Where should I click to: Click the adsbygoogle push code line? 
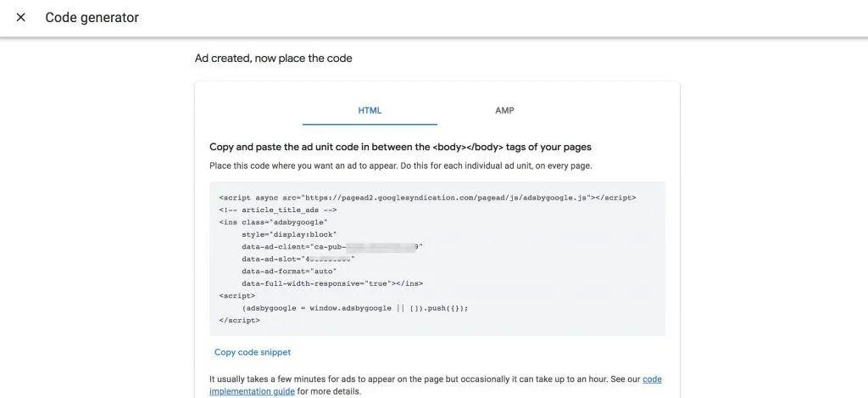pyautogui.click(x=355, y=308)
